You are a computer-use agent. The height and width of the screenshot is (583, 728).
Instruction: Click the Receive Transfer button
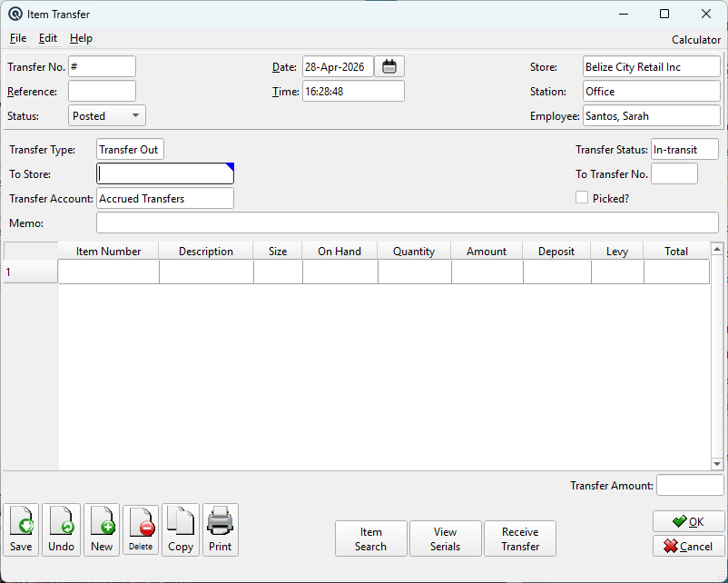(520, 539)
